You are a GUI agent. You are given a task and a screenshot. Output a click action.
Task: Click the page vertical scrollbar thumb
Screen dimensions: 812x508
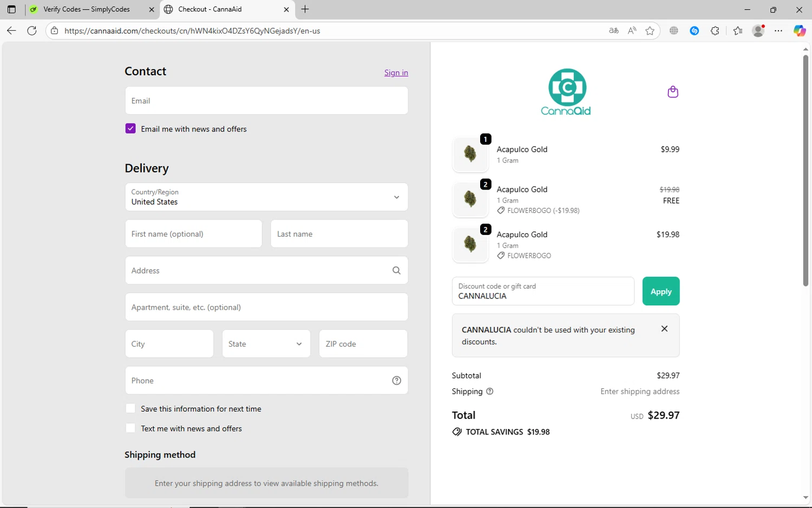tap(806, 171)
